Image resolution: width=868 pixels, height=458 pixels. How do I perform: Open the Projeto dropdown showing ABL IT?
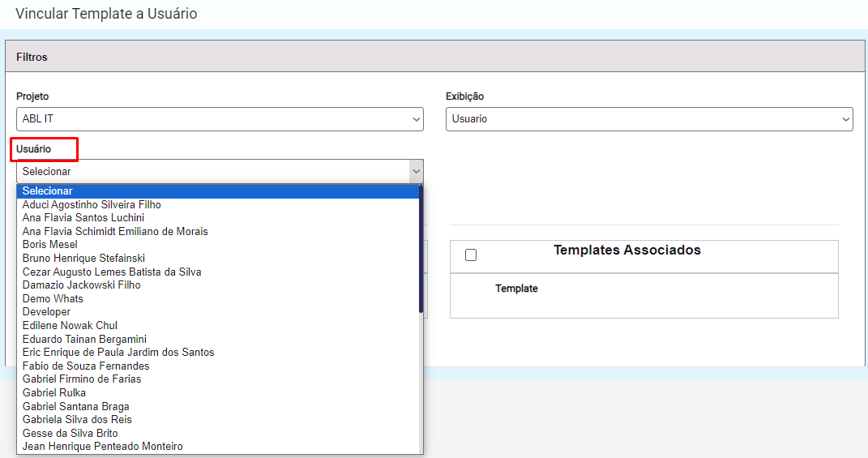click(220, 119)
